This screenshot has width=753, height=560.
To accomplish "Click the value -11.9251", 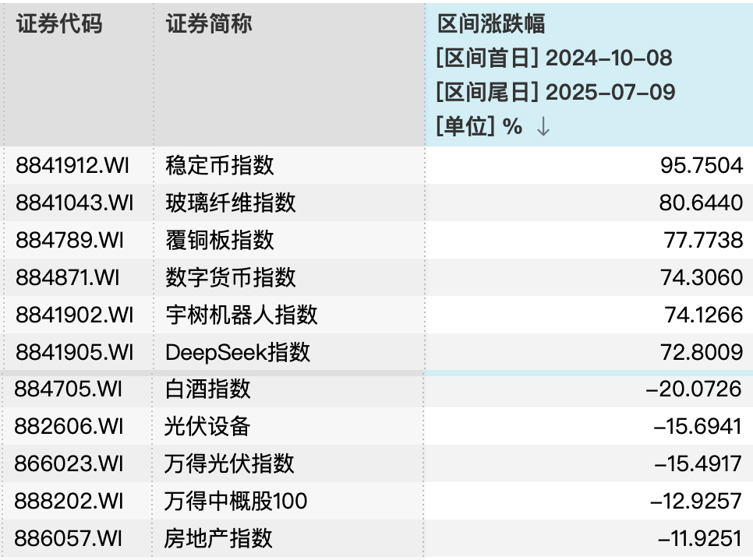I will [700, 538].
